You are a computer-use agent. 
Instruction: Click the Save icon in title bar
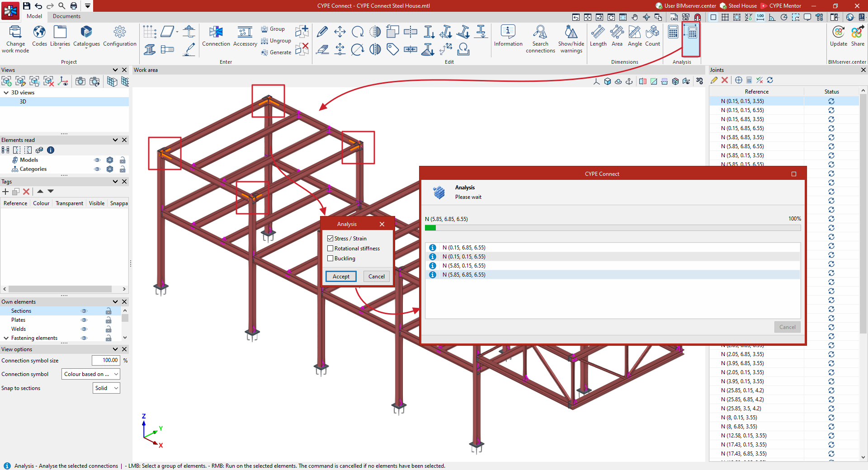(x=27, y=6)
